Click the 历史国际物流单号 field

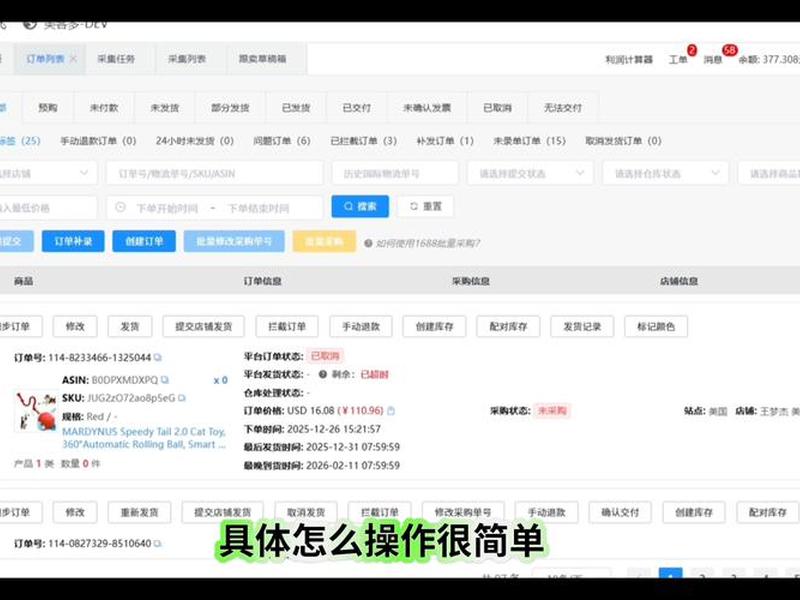[395, 173]
